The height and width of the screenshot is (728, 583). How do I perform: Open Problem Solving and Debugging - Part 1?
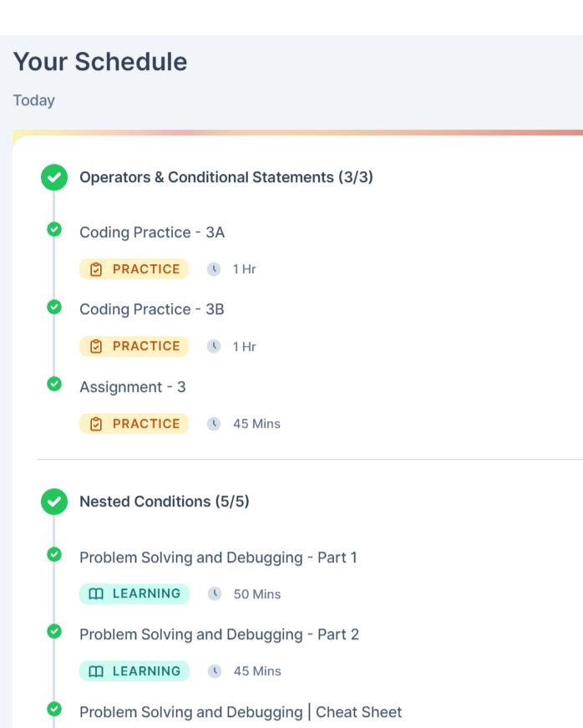[x=219, y=557]
